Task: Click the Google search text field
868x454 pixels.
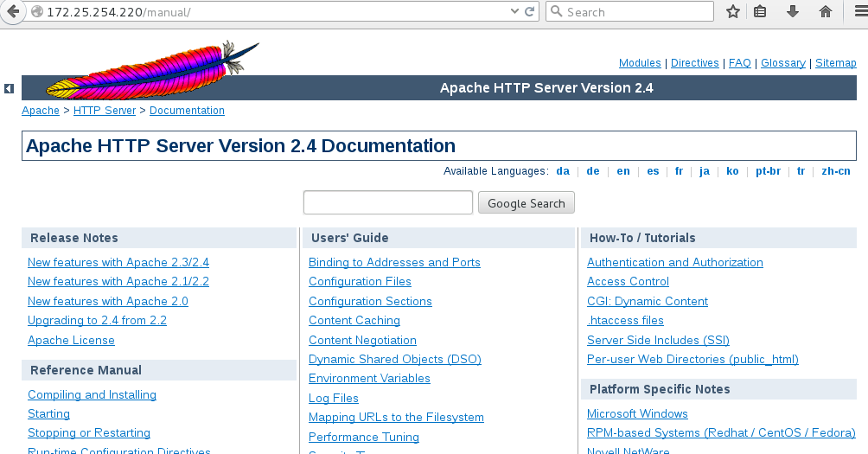Action: click(388, 202)
